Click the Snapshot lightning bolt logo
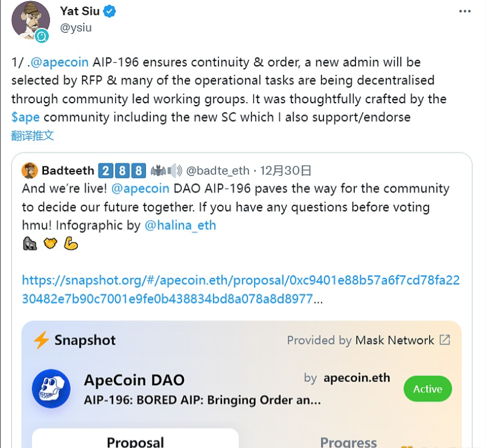Screen dimensions: 486x448 41,340
